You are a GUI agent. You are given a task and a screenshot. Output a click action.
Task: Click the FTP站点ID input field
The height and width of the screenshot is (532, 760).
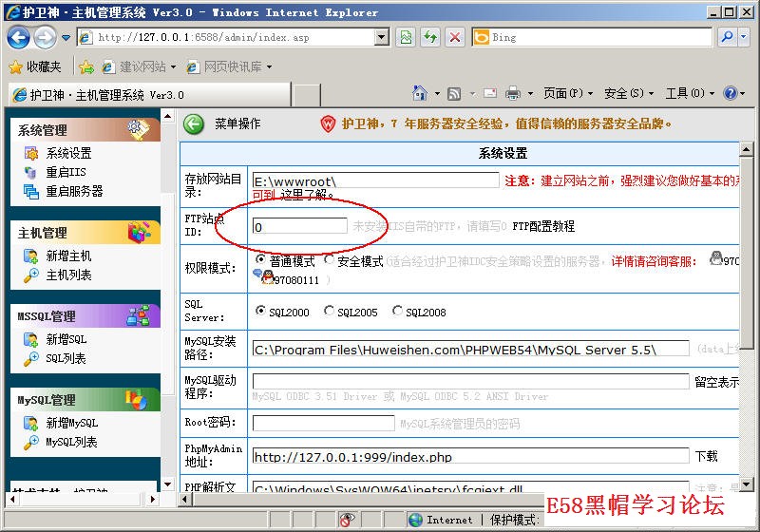tap(300, 226)
